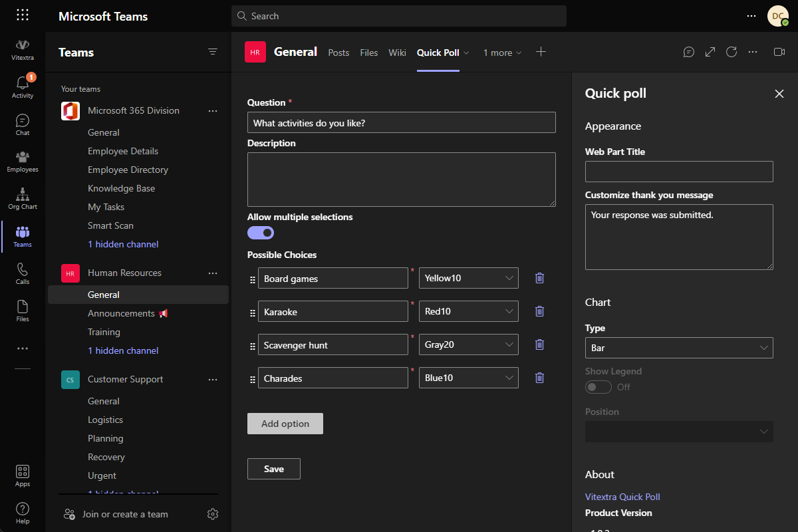The width and height of the screenshot is (798, 532).
Task: Open Org Chart app icon
Action: (x=23, y=199)
